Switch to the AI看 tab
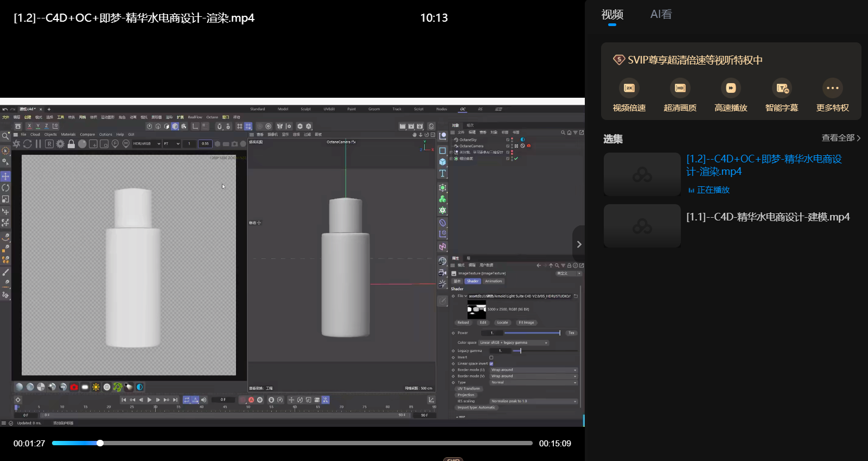The image size is (868, 461). (x=661, y=15)
